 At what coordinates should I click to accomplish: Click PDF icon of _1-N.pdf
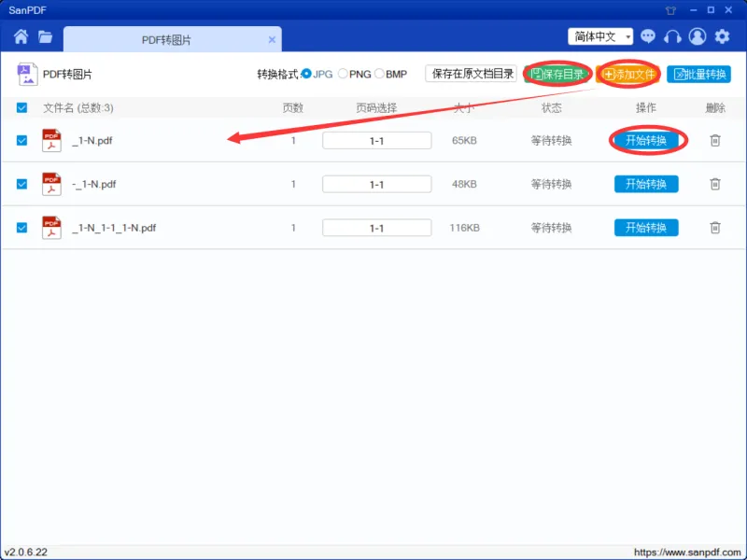[x=51, y=141]
